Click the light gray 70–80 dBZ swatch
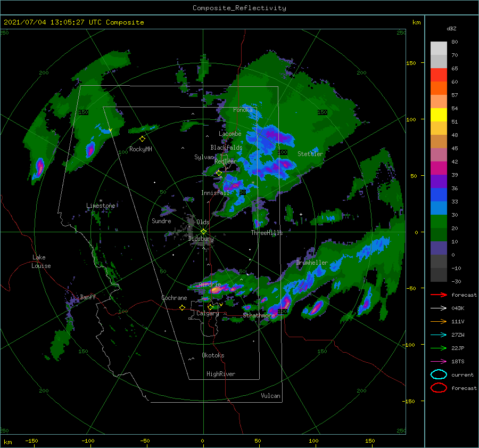This screenshot has height=448, width=479. [439, 48]
